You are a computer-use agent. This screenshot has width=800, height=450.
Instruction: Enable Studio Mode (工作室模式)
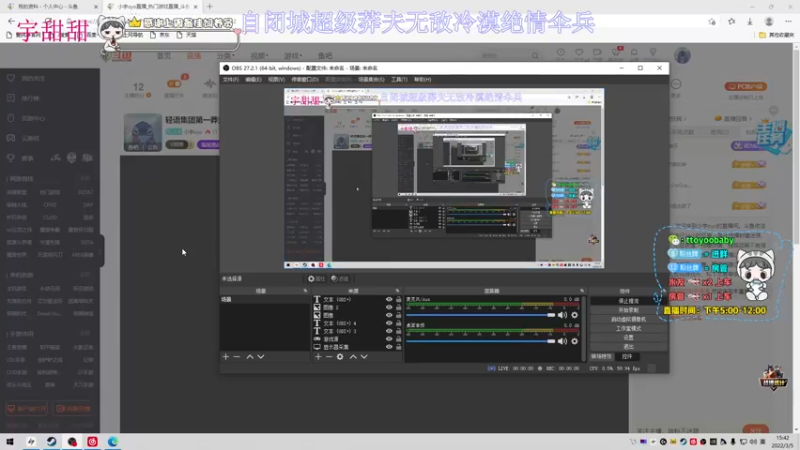[629, 329]
